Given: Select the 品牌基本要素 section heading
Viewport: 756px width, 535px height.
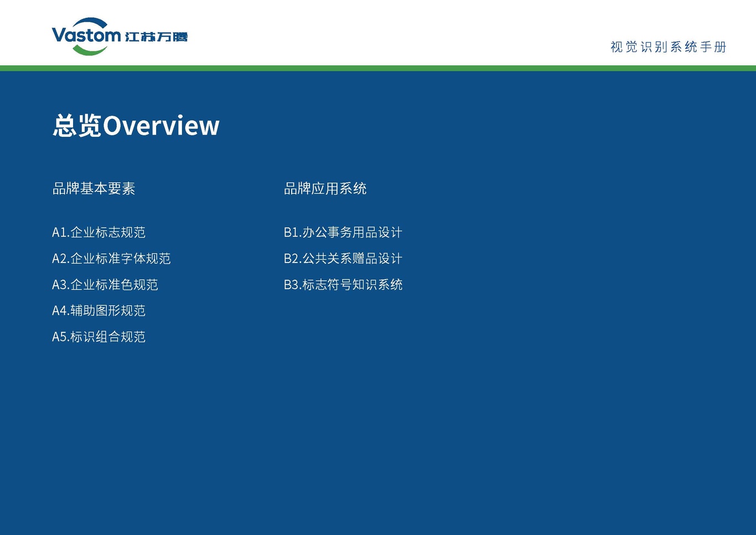Looking at the screenshot, I should pos(94,189).
